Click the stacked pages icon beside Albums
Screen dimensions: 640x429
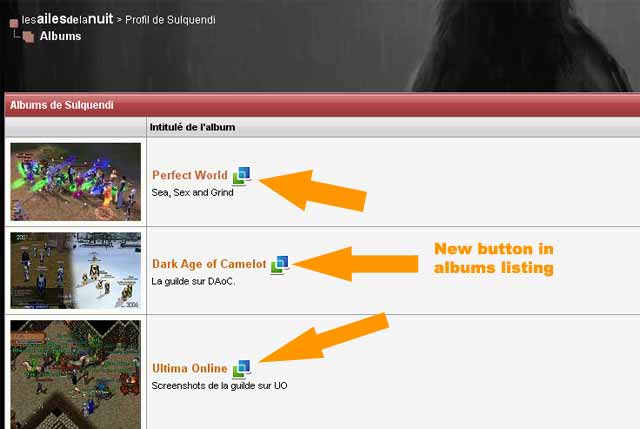[x=28, y=36]
